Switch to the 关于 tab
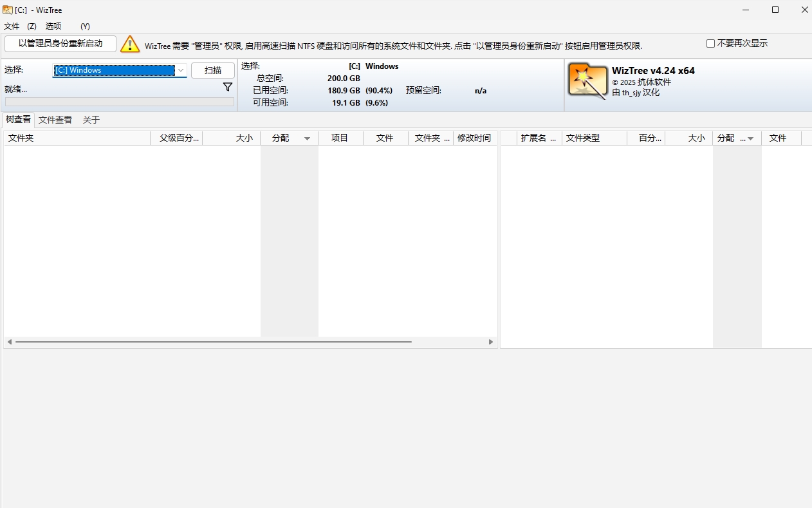Image resolution: width=812 pixels, height=508 pixels. 91,120
